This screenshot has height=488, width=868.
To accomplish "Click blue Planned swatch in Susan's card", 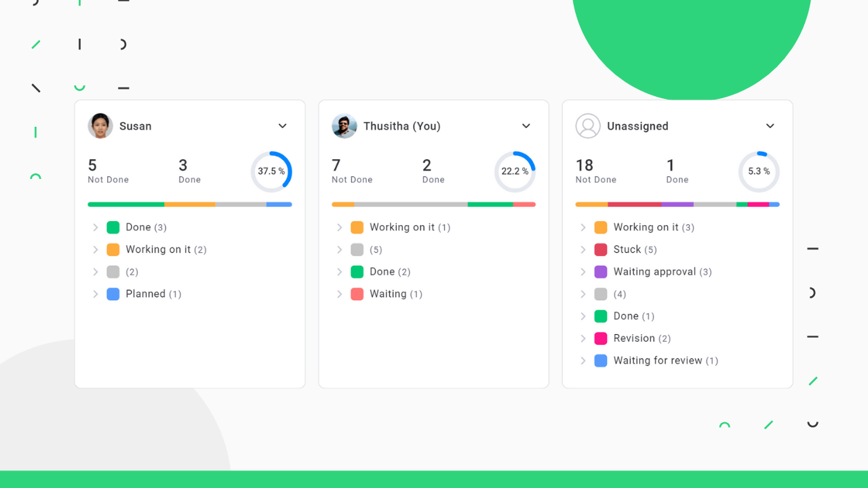I will pyautogui.click(x=113, y=294).
